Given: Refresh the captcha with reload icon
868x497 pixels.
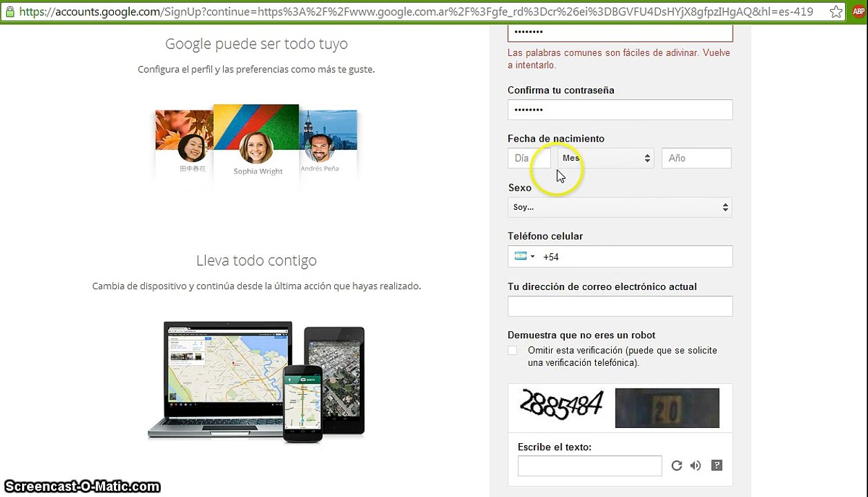Looking at the screenshot, I should [677, 466].
